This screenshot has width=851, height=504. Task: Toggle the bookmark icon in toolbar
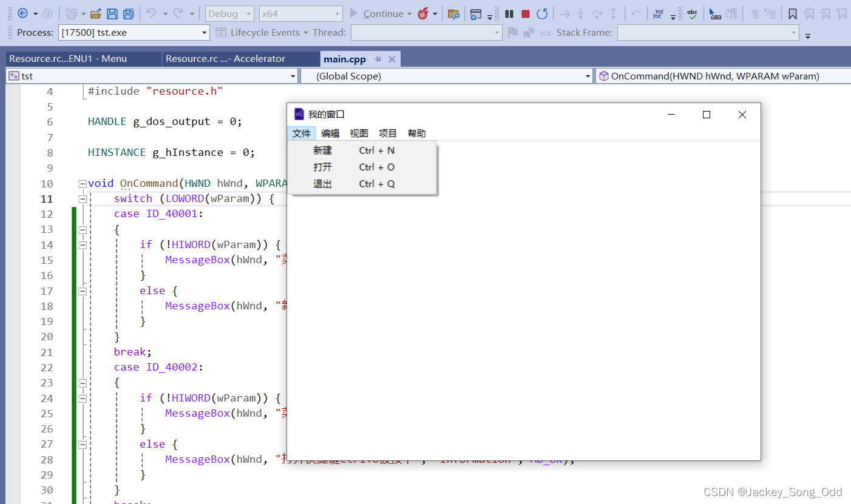(x=793, y=13)
